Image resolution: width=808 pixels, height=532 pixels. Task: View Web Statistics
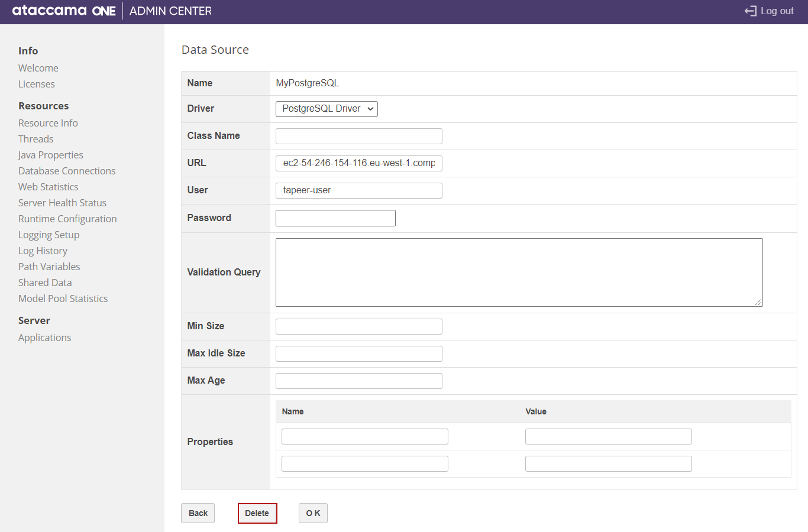click(x=48, y=186)
